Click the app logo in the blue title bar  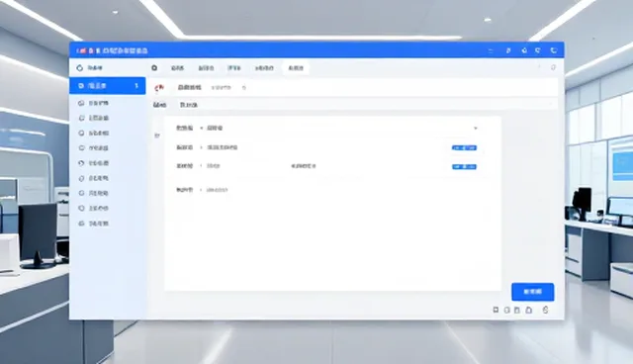(x=81, y=50)
